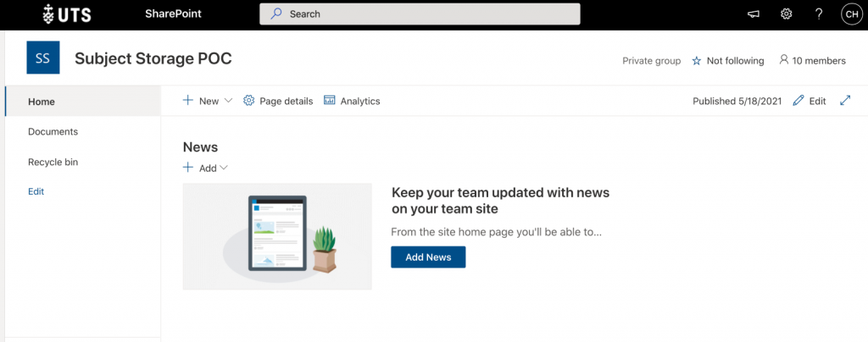
Task: Open the settings gear icon
Action: 786,14
